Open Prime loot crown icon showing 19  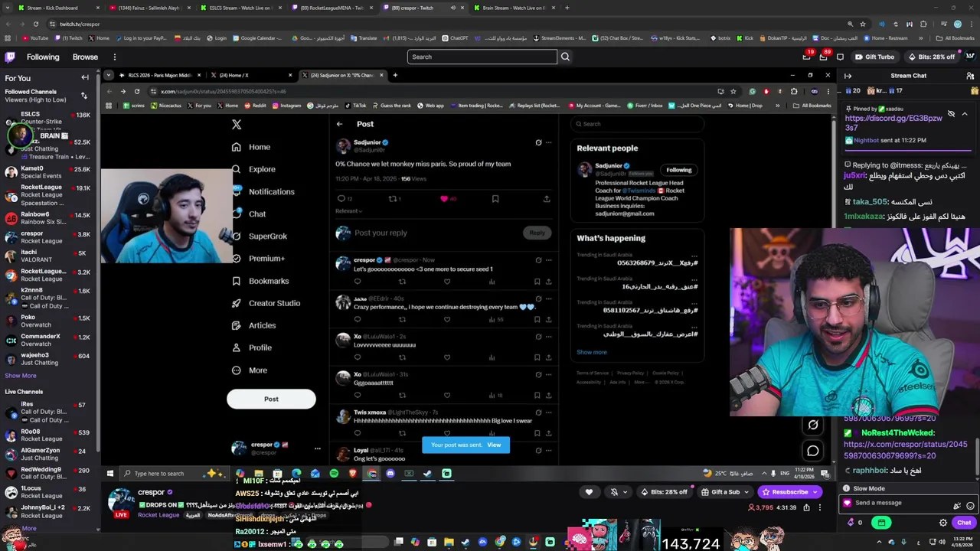[x=806, y=57]
